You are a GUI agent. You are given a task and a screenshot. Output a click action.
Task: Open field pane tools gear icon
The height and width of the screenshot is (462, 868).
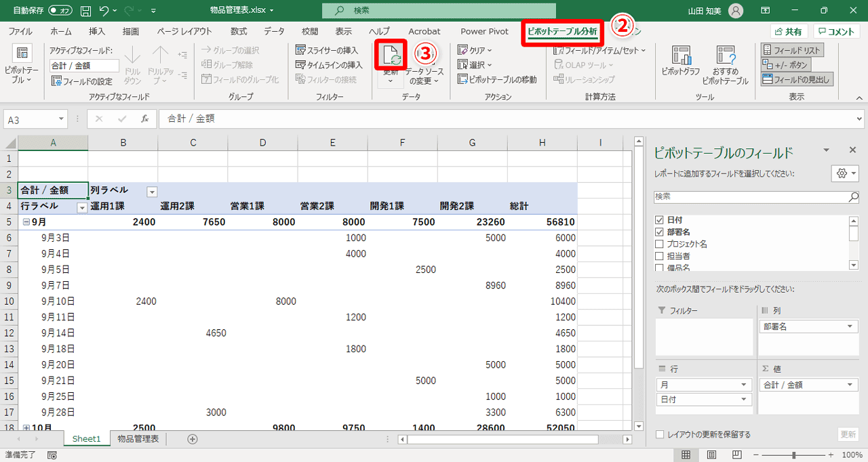(x=845, y=173)
